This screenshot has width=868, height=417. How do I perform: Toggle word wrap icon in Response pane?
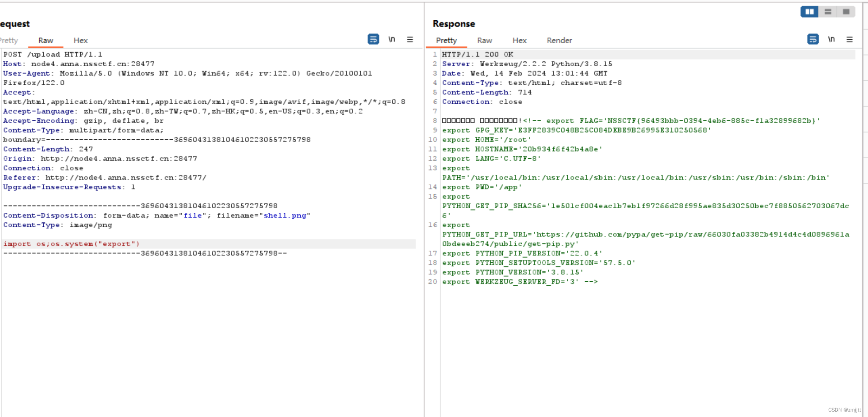pos(813,39)
